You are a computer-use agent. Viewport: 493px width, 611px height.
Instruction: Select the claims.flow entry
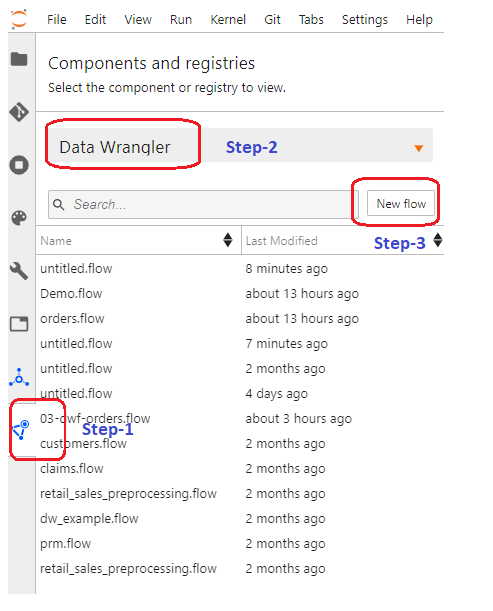coord(72,468)
